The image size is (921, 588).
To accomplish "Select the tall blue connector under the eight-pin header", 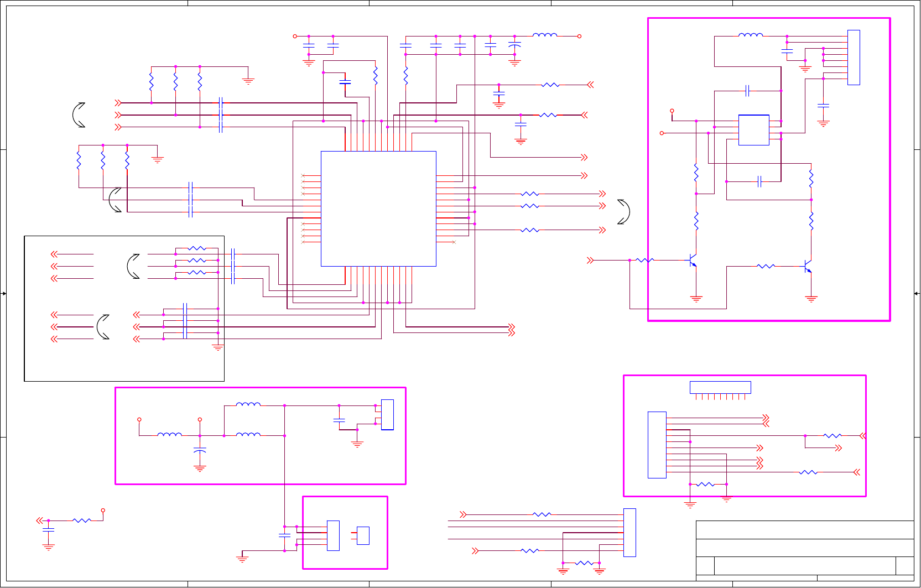I will pyautogui.click(x=657, y=445).
